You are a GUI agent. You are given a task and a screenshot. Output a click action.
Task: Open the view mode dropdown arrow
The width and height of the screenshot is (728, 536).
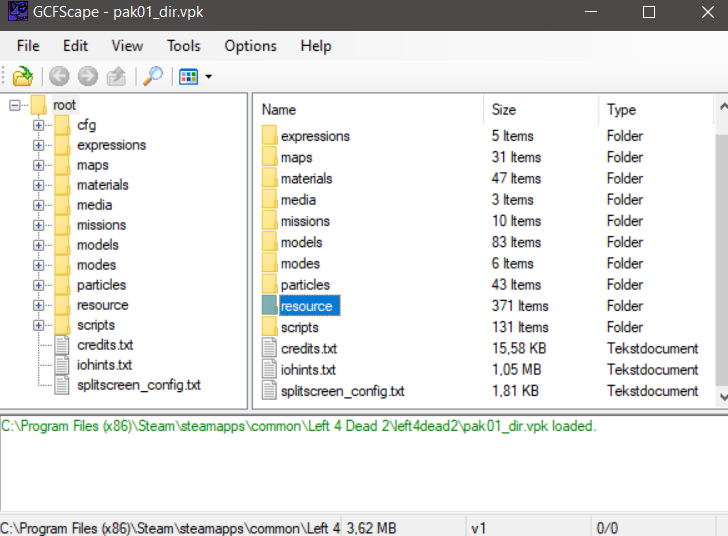click(208, 77)
